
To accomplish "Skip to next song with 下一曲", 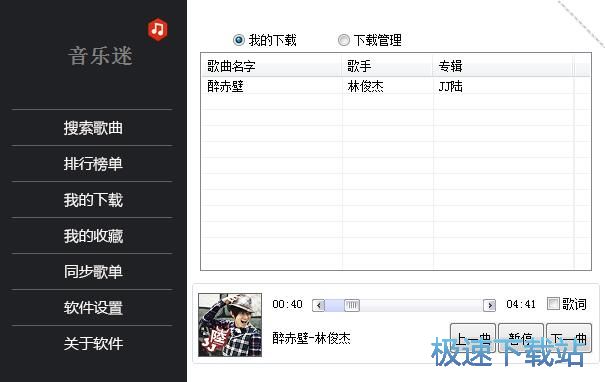I will 569,338.
